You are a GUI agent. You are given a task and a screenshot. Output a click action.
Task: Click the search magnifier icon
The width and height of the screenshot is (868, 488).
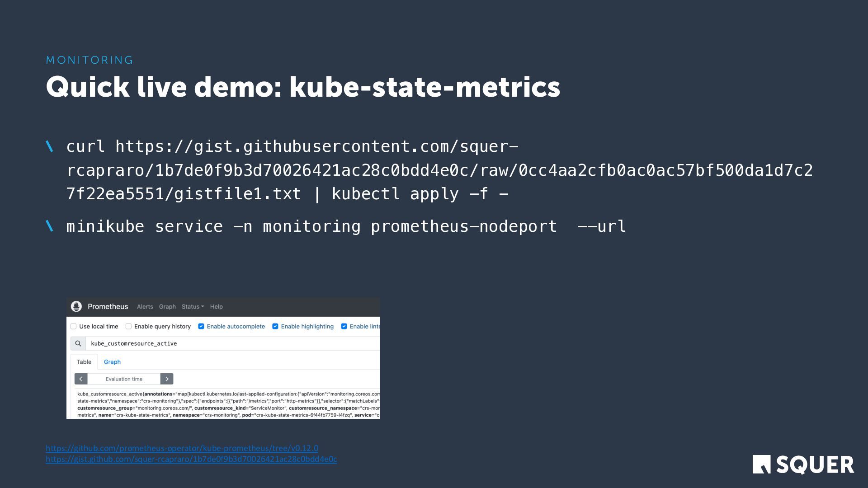click(x=78, y=343)
